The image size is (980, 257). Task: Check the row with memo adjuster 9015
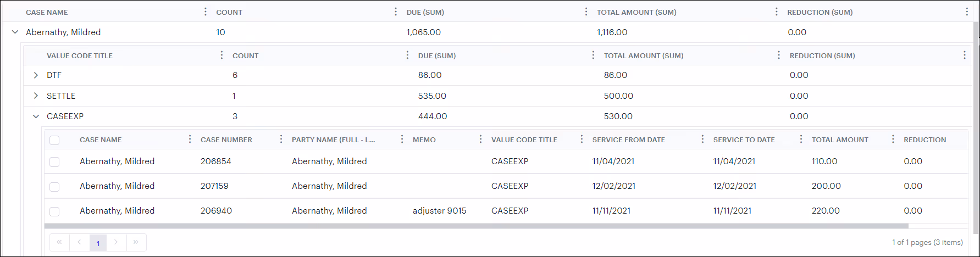click(54, 211)
